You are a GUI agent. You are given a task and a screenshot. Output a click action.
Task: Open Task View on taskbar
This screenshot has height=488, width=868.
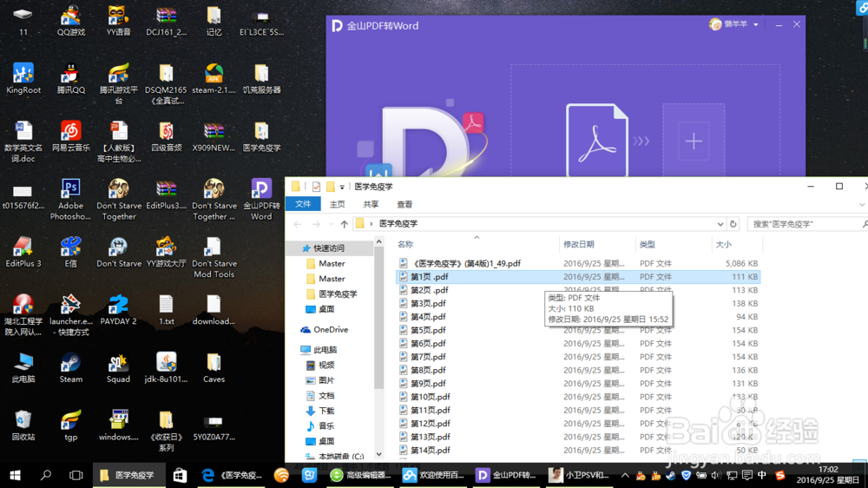(x=76, y=475)
